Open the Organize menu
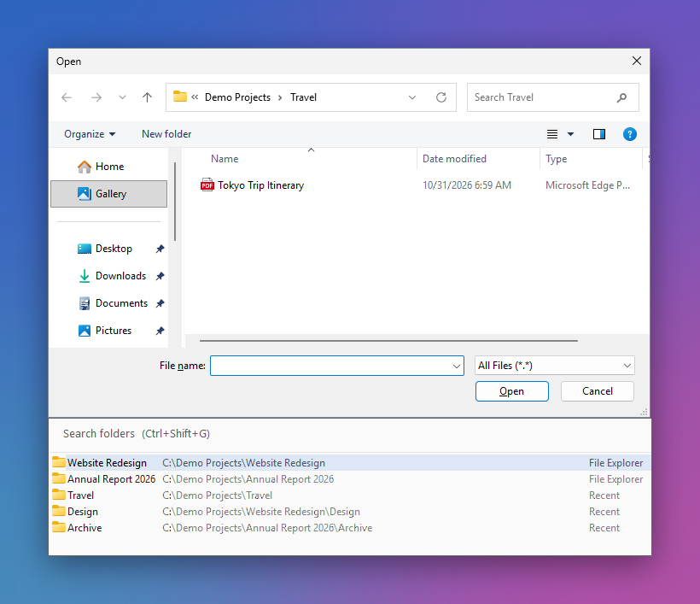Viewport: 700px width, 604px height. click(90, 134)
